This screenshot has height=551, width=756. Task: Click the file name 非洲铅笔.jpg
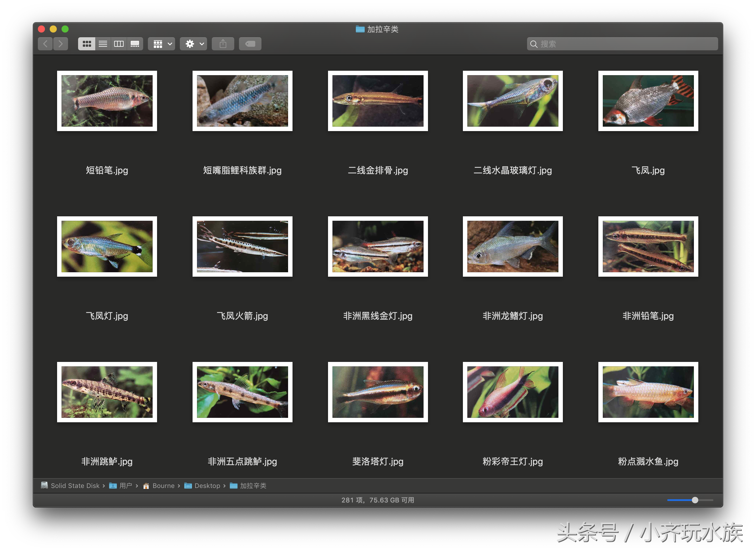(648, 316)
